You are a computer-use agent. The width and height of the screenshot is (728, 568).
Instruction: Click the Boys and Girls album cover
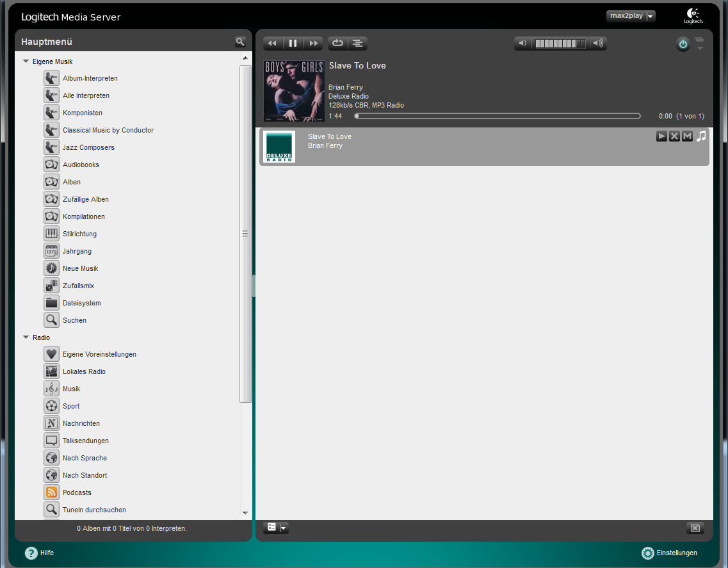(295, 91)
